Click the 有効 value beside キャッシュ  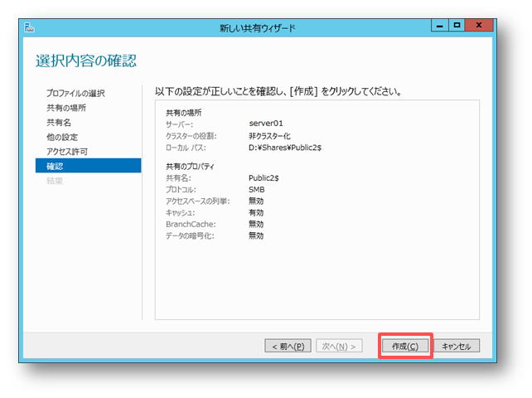click(256, 212)
